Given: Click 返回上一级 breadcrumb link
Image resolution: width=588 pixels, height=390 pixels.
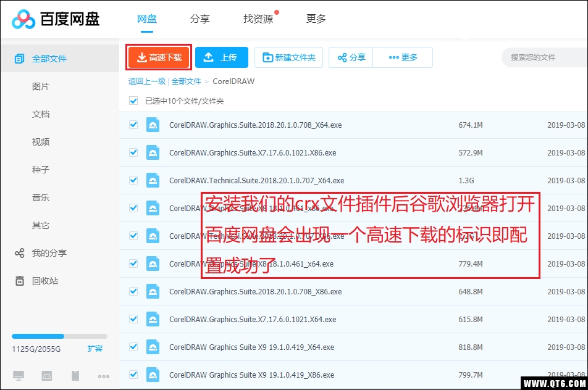Looking at the screenshot, I should pyautogui.click(x=147, y=81).
